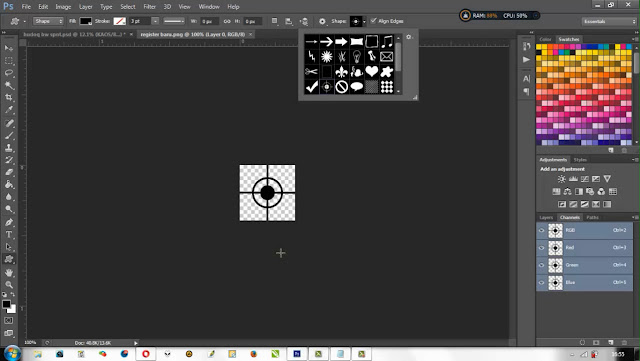The width and height of the screenshot is (640, 361).
Task: Choose the scissors shape in picker
Action: tap(311, 71)
